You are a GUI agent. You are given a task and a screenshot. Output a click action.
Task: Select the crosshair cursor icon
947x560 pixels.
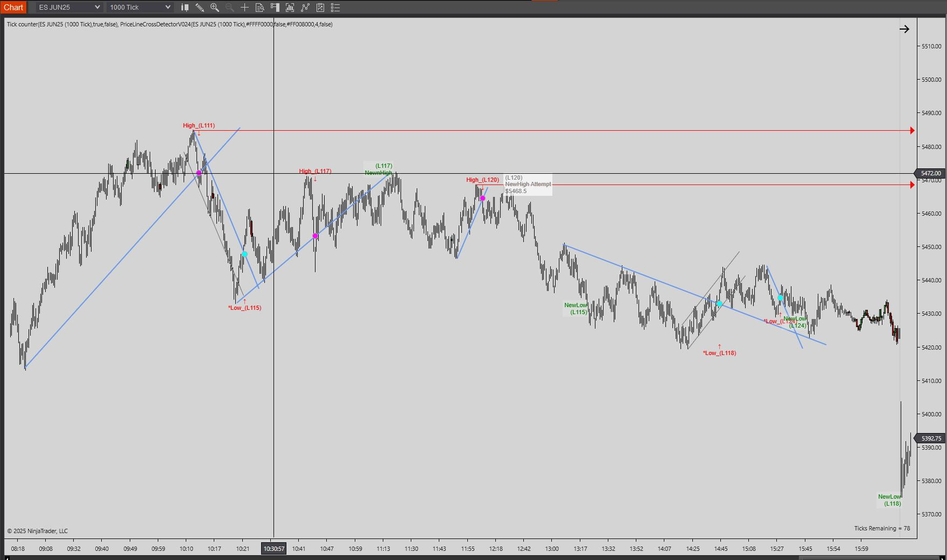(245, 8)
